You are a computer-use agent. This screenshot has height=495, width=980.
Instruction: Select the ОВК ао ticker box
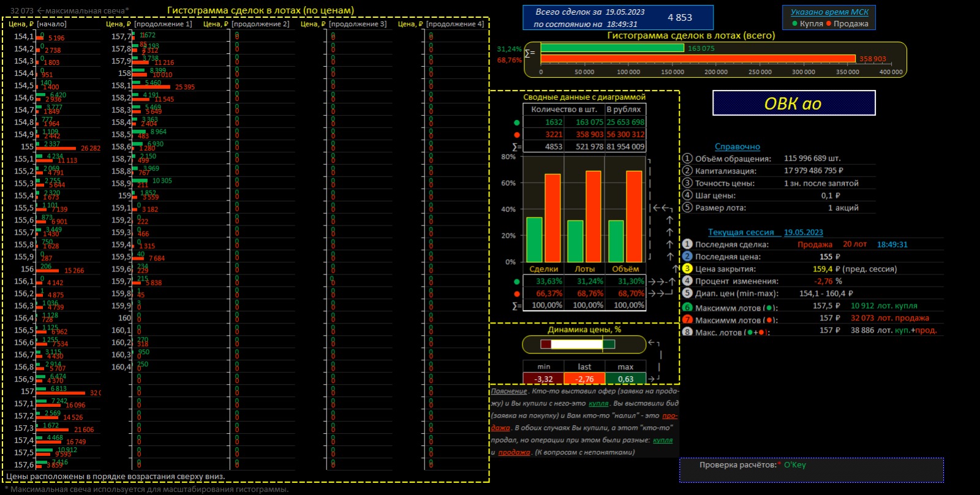(794, 103)
